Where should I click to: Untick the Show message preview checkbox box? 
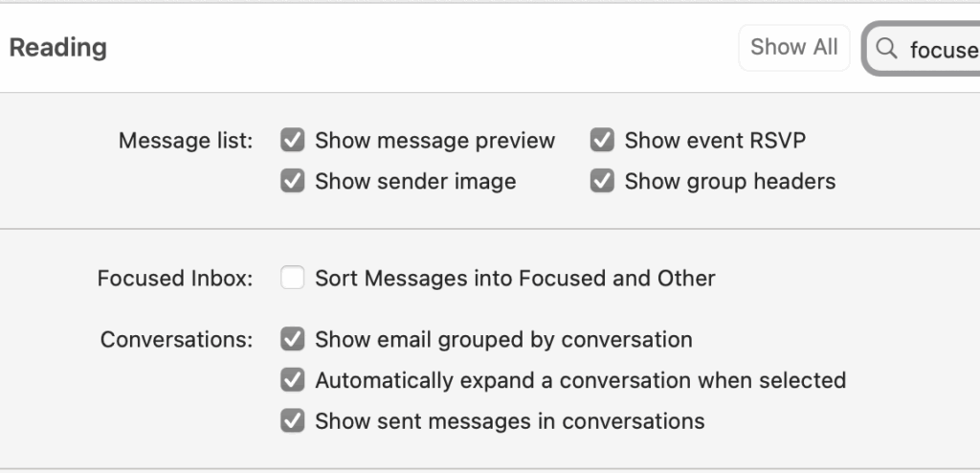coord(293,140)
